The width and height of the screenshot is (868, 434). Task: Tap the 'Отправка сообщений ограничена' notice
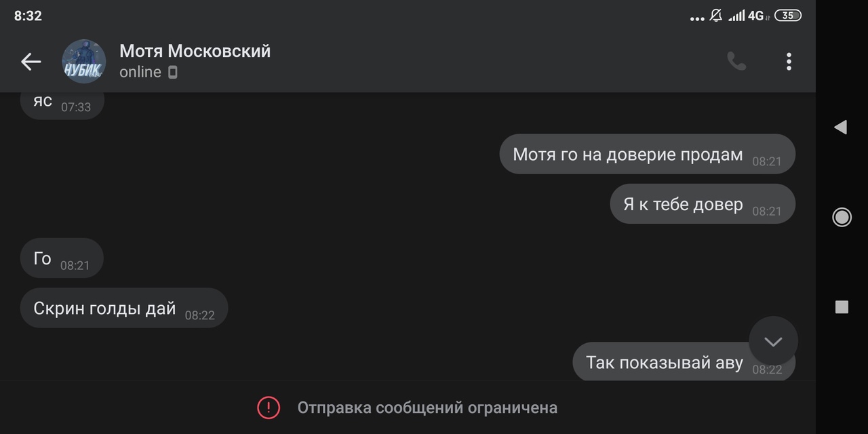(427, 408)
